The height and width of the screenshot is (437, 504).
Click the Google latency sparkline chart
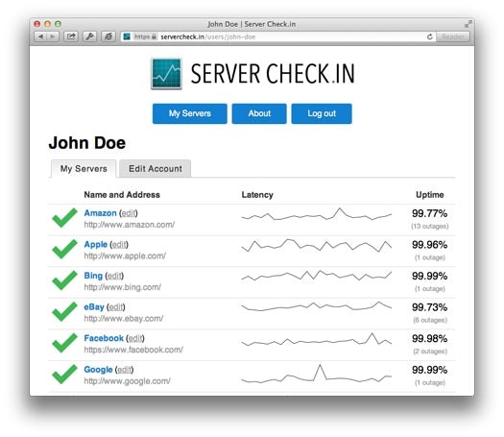click(x=316, y=374)
